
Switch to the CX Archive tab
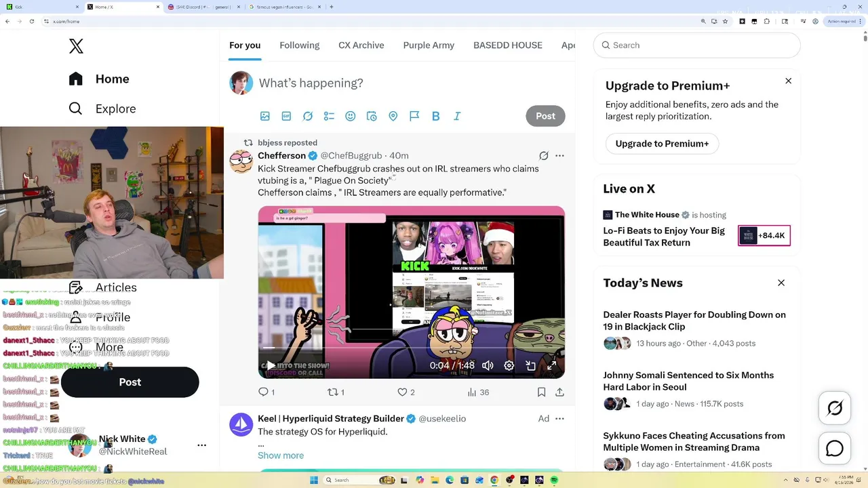(361, 45)
